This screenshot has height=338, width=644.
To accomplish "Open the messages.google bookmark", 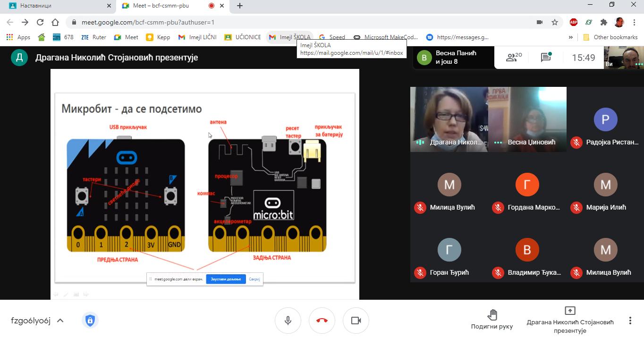I will click(457, 37).
